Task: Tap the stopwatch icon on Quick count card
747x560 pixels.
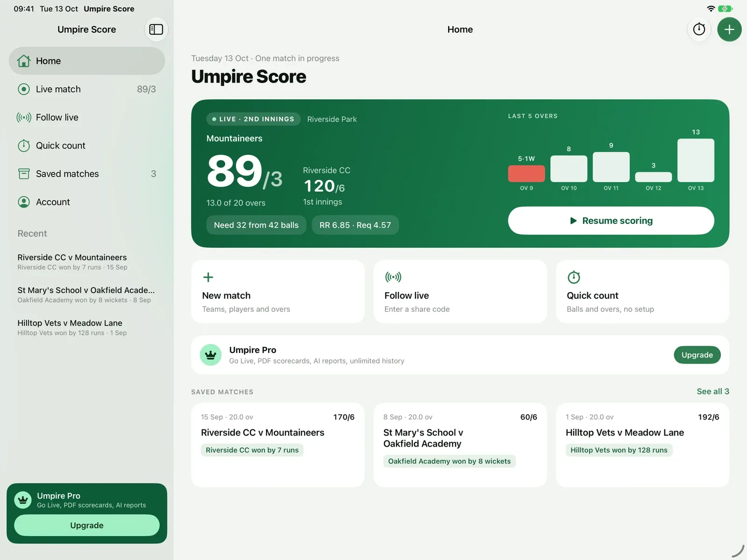Action: 574,277
